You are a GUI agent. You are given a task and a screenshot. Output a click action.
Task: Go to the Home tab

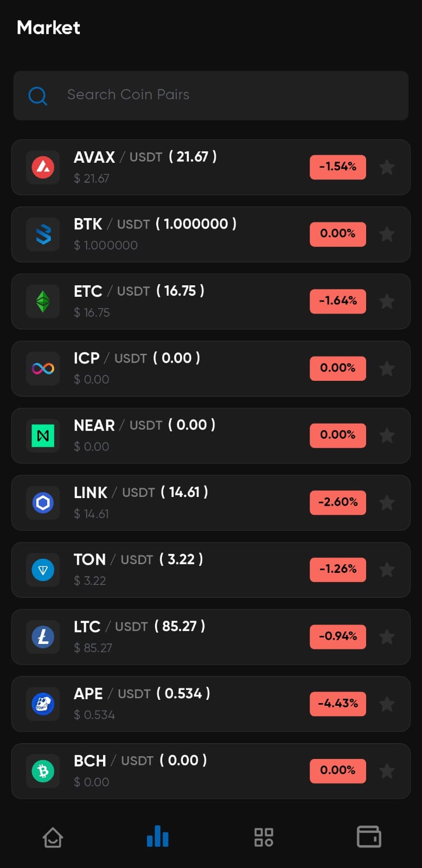(53, 837)
